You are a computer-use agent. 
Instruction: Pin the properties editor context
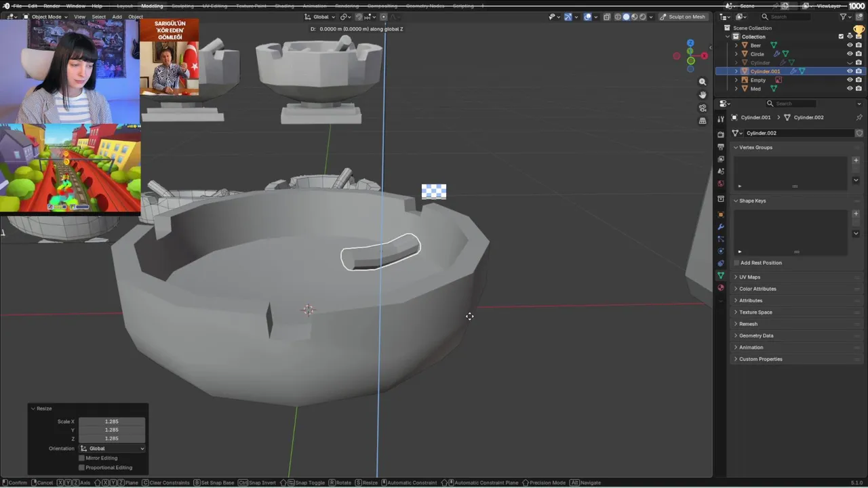pyautogui.click(x=859, y=117)
